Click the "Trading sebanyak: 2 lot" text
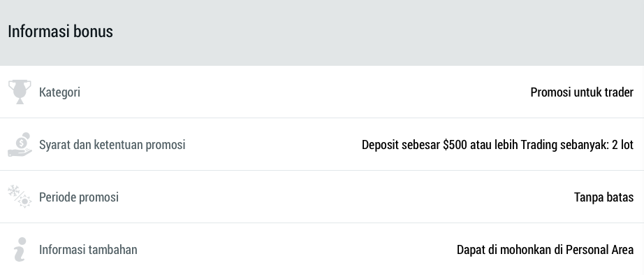The height and width of the screenshot is (275, 644). click(577, 145)
